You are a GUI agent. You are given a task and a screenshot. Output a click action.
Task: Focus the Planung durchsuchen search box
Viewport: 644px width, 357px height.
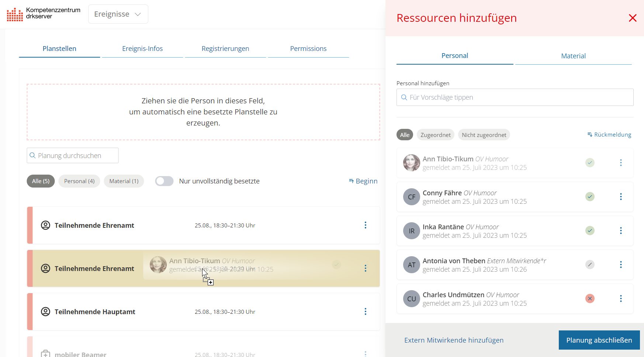73,155
